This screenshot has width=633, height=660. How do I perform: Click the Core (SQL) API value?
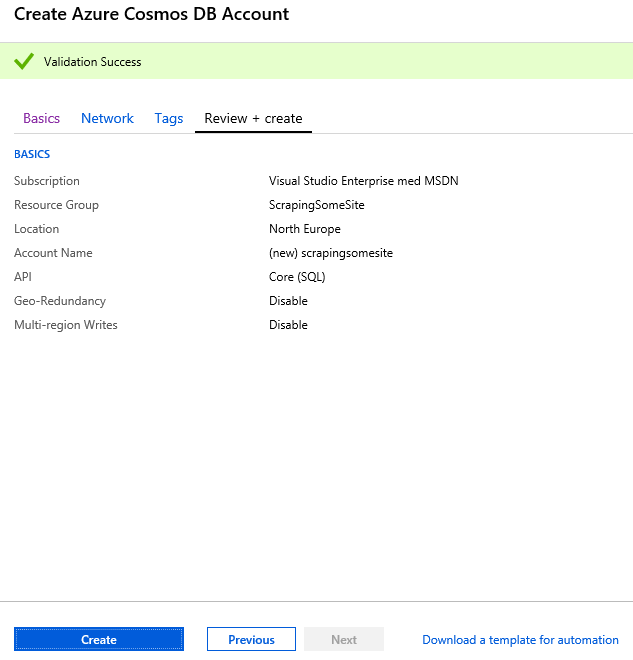(x=297, y=277)
